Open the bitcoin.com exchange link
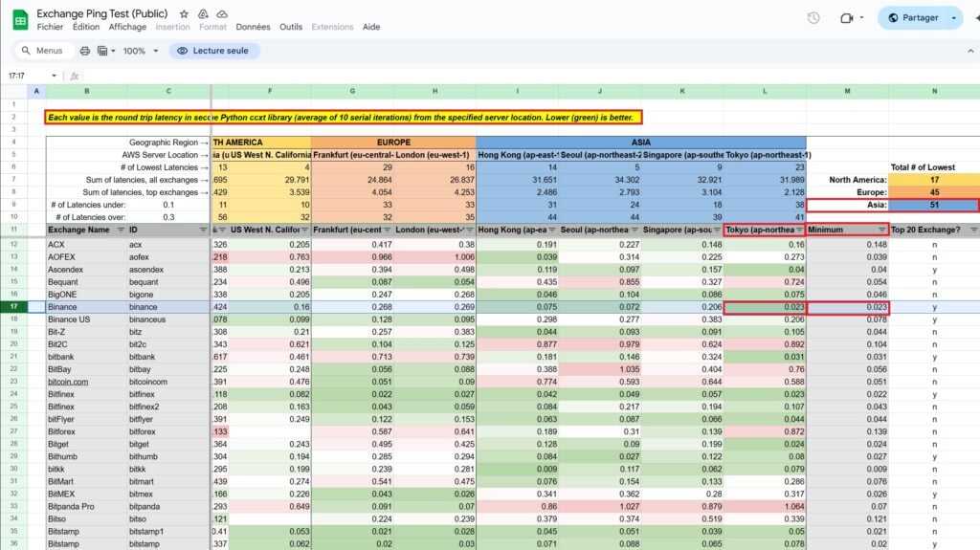The height and width of the screenshot is (550, 980). tap(68, 382)
